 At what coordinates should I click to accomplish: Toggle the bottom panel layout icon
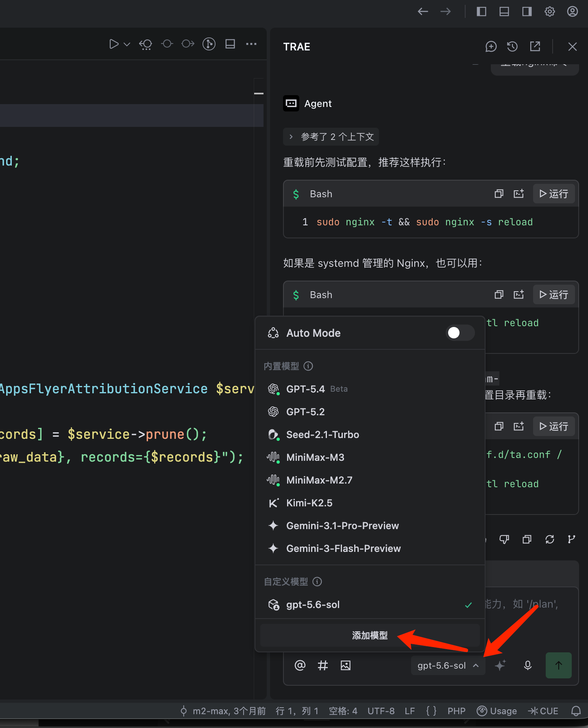pos(504,11)
